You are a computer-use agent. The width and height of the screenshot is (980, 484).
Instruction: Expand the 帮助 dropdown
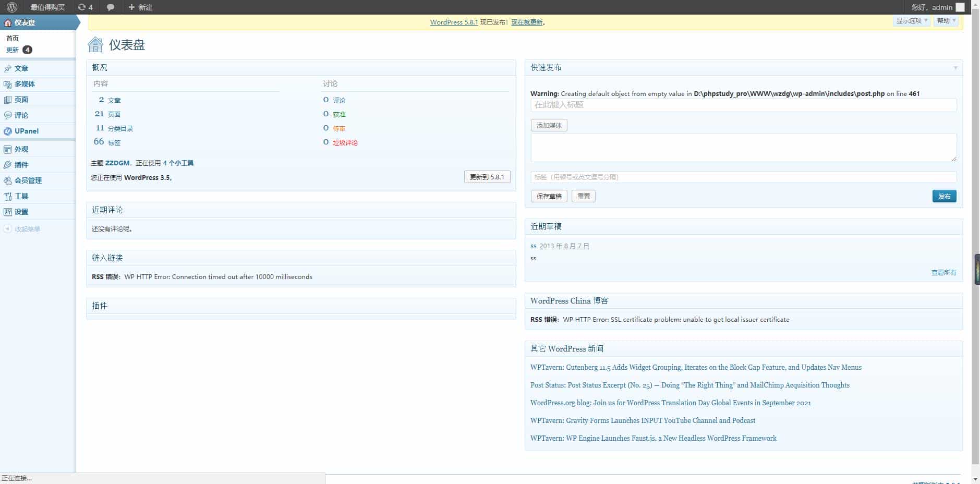coord(946,21)
